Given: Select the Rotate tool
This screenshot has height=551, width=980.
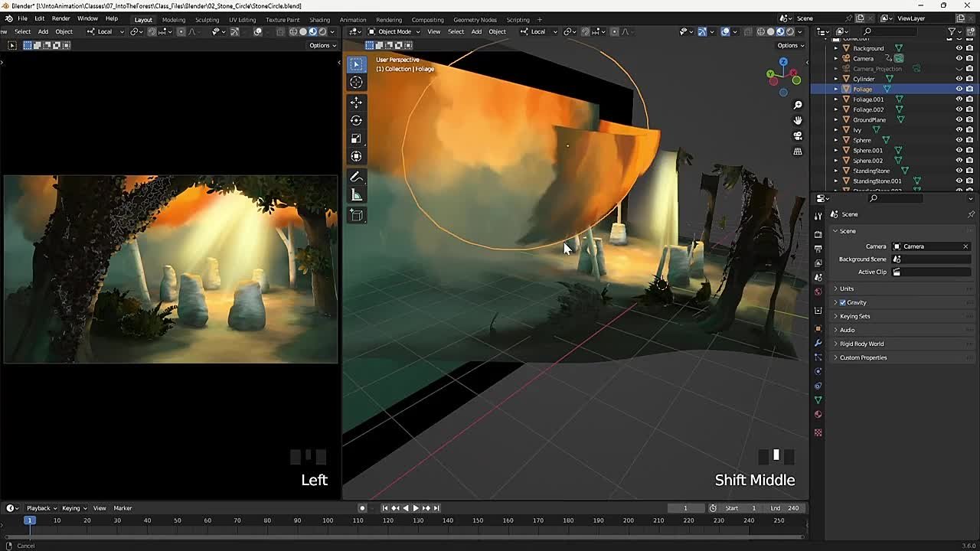Looking at the screenshot, I should [356, 120].
